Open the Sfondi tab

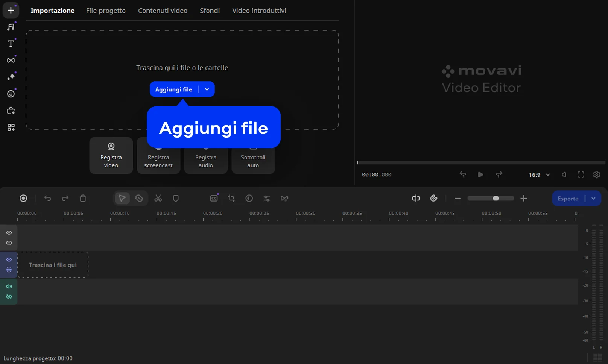point(210,11)
